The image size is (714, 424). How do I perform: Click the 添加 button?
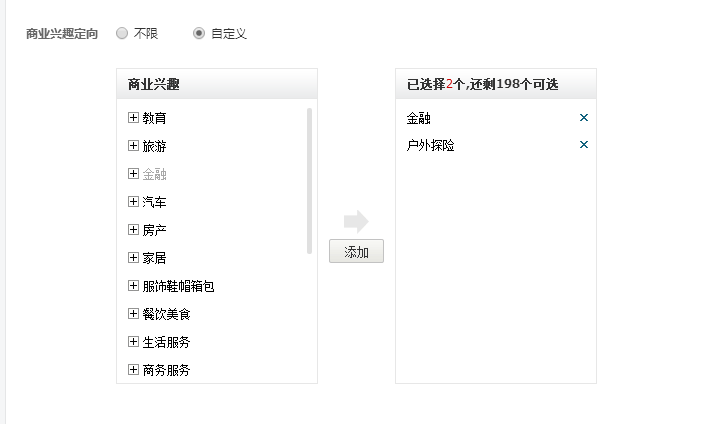coord(357,251)
